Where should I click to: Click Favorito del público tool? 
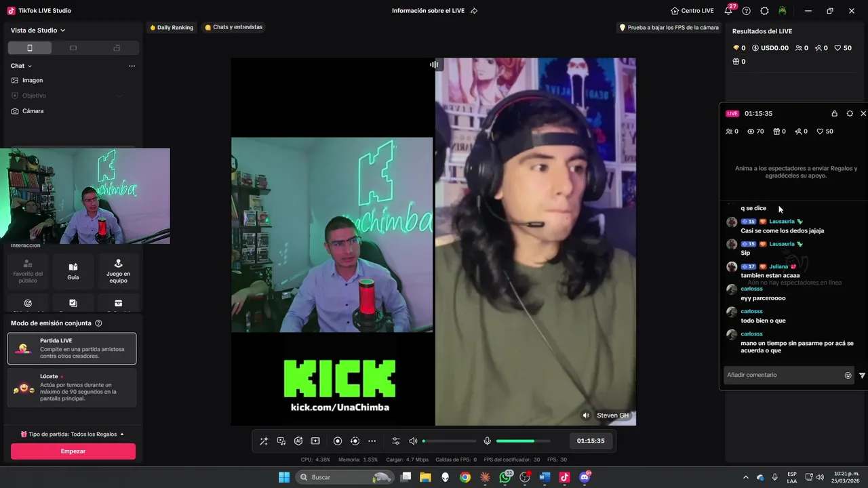28,271
